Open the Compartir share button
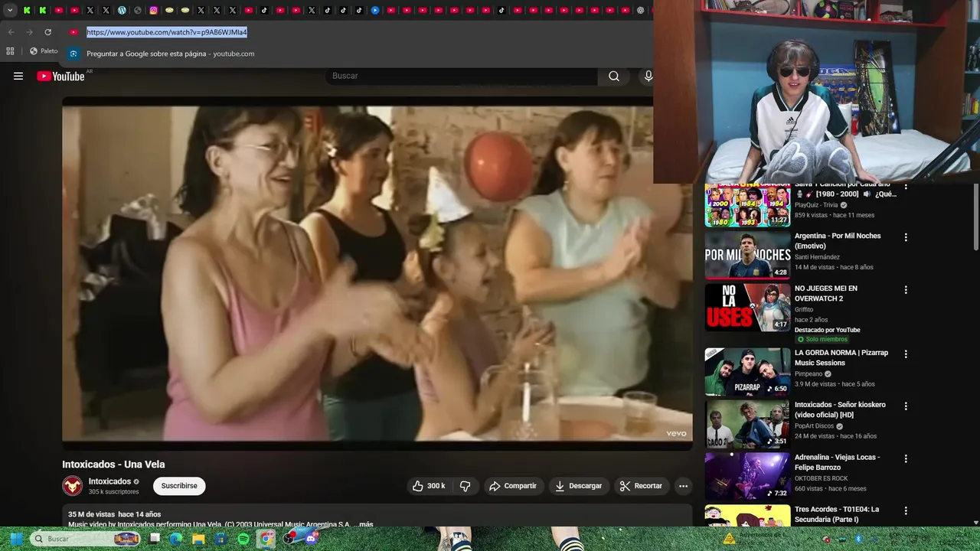This screenshot has width=980, height=551. click(x=513, y=486)
